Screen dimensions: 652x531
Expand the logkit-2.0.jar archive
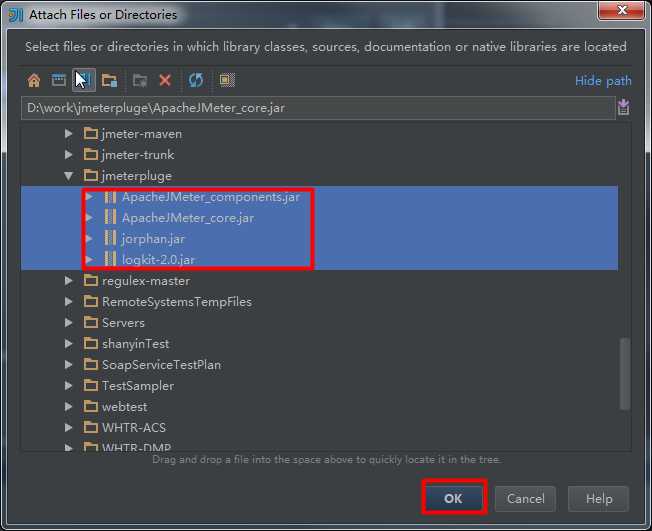pos(89,259)
